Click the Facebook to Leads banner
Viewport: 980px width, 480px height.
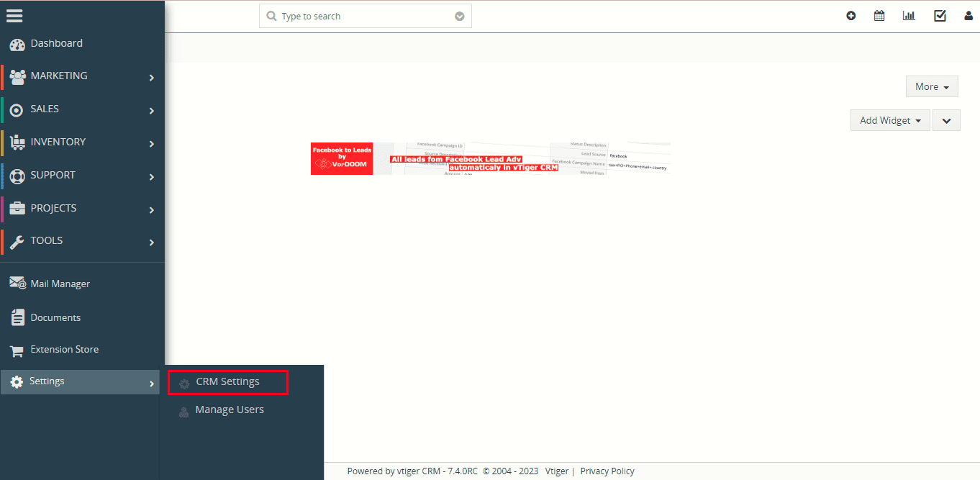tap(490, 158)
